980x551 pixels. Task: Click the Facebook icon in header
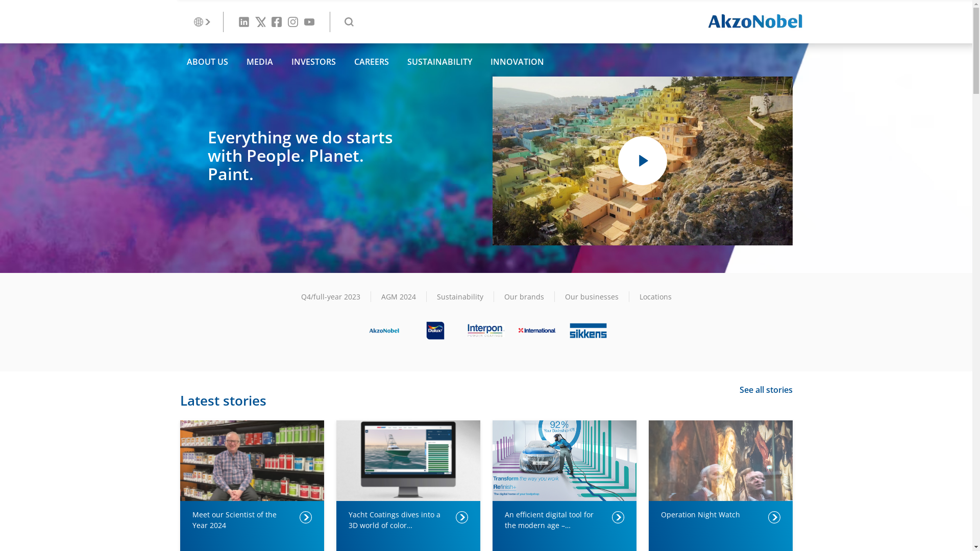tap(277, 22)
